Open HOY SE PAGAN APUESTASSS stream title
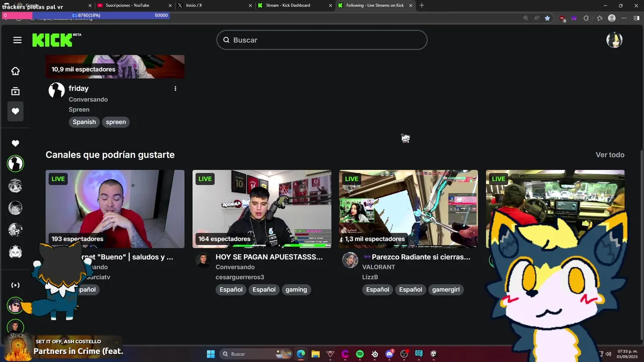The image size is (644, 362). click(269, 257)
